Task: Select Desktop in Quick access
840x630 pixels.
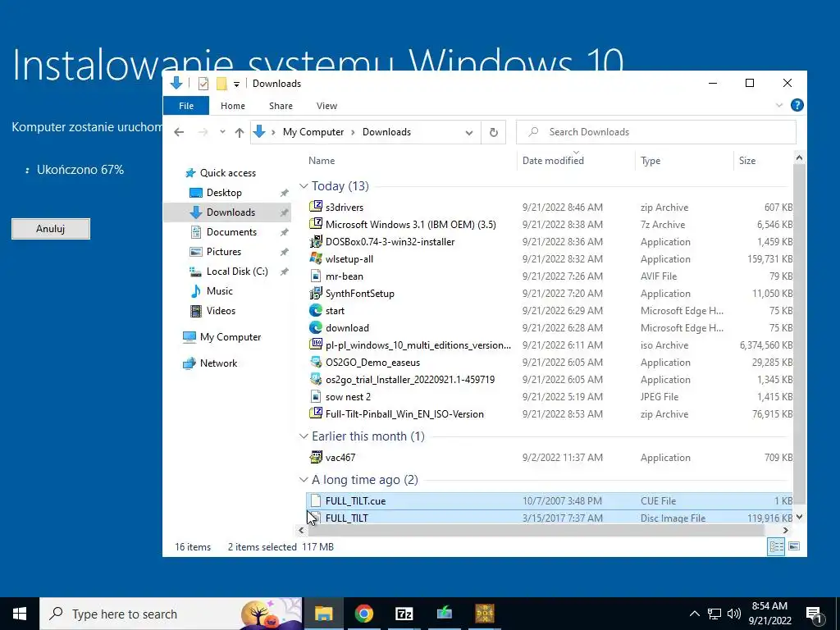Action: [x=224, y=192]
